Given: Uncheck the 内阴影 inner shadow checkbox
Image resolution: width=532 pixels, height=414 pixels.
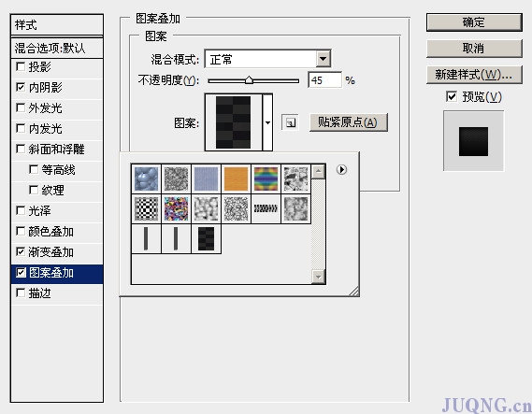Looking at the screenshot, I should click(21, 87).
